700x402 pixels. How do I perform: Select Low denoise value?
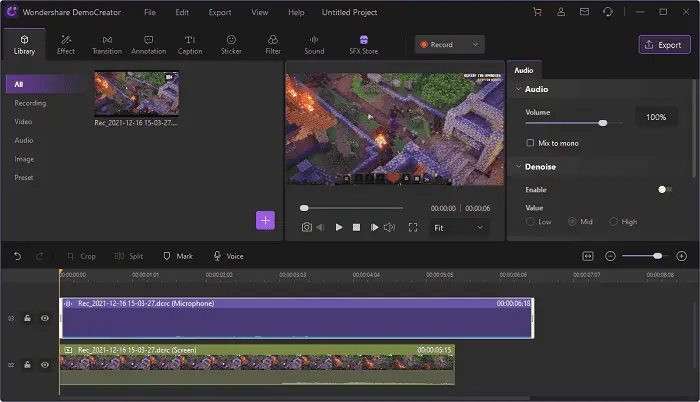(530, 222)
